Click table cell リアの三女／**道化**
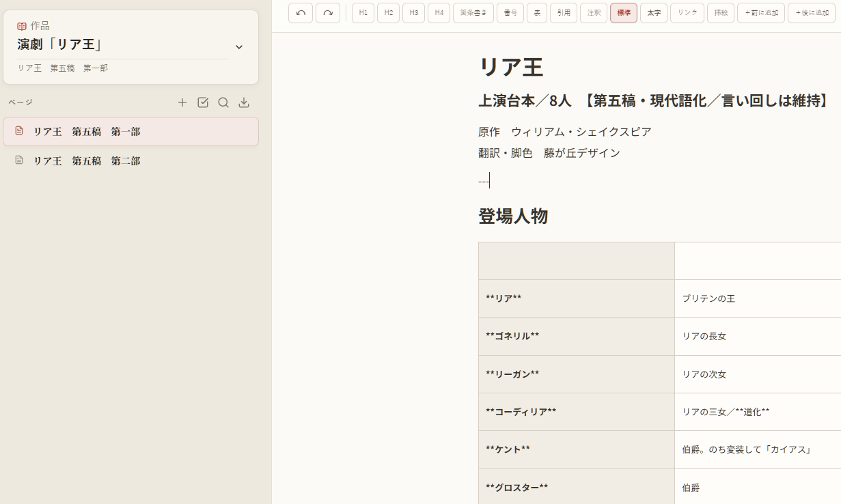Viewport: 841px width, 504px height. click(758, 412)
